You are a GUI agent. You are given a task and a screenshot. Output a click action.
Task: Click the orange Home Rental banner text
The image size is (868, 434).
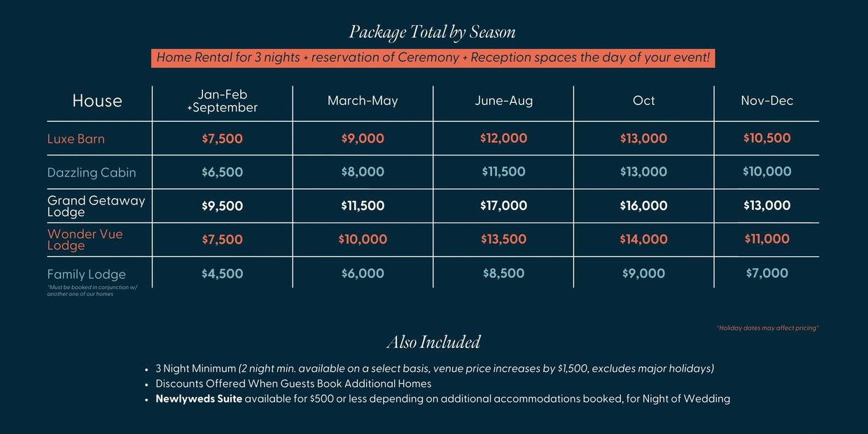click(433, 57)
